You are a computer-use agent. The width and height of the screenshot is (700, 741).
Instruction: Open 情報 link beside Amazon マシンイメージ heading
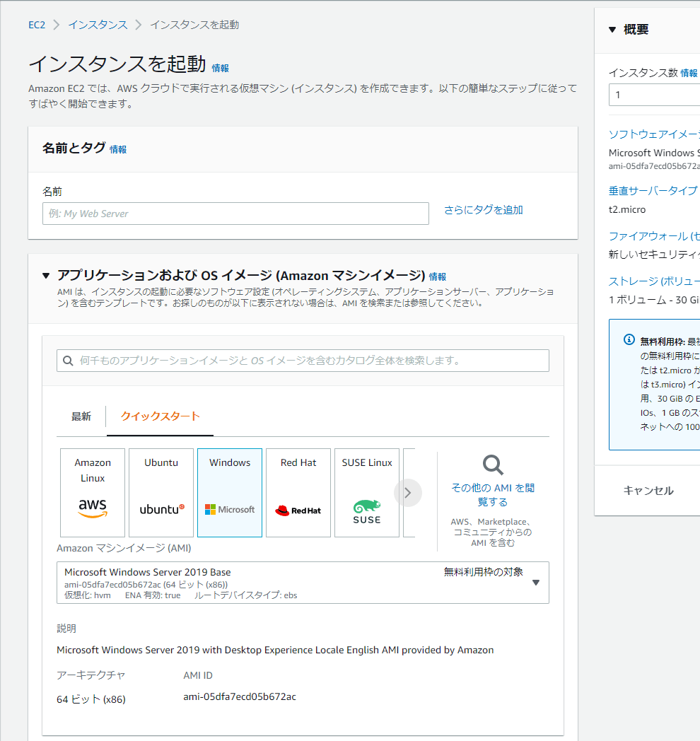point(437,276)
